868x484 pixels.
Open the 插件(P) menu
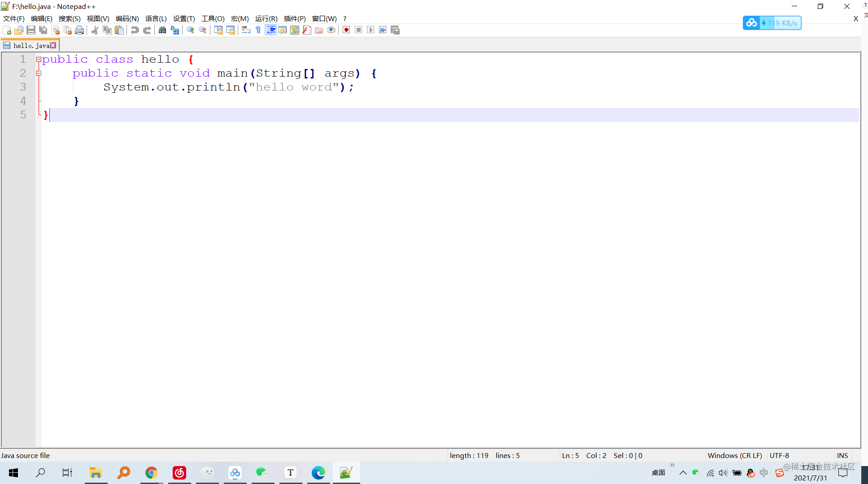[295, 18]
